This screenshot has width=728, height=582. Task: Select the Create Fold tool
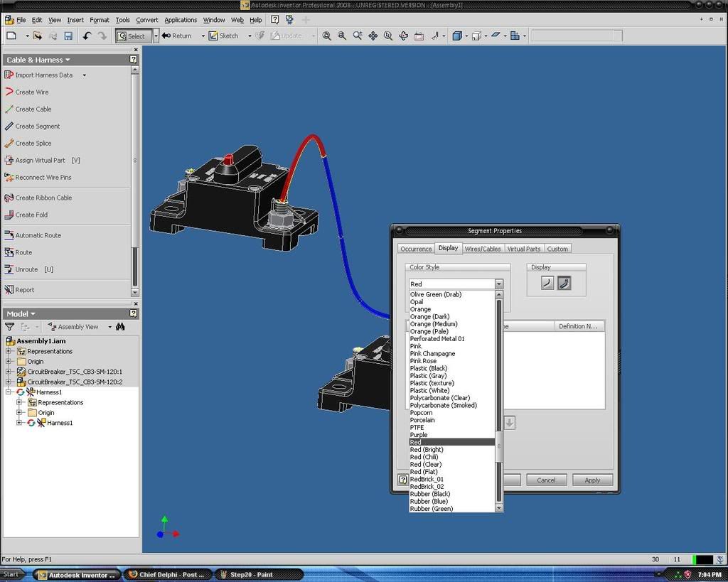coord(26,215)
